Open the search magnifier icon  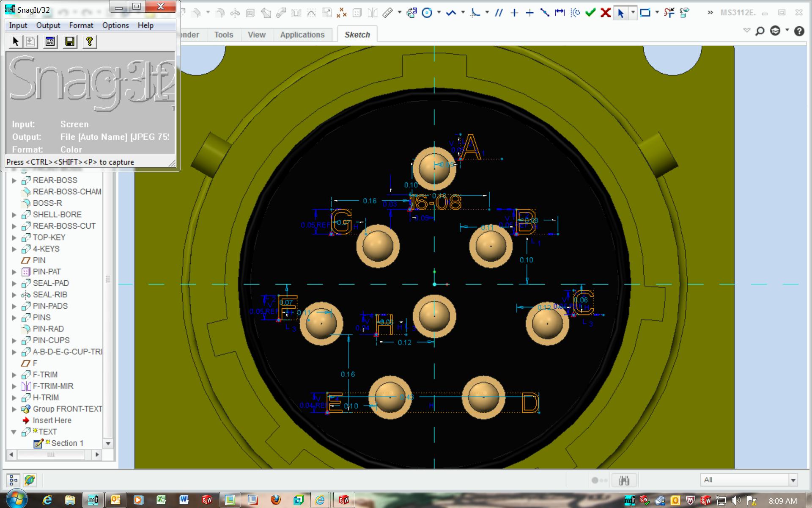tap(760, 31)
